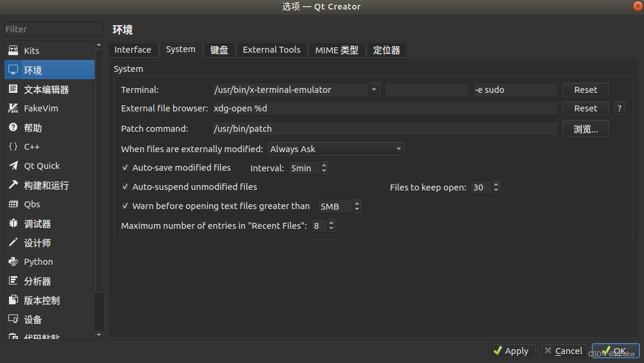Click the Files to keep open value 30

point(482,187)
